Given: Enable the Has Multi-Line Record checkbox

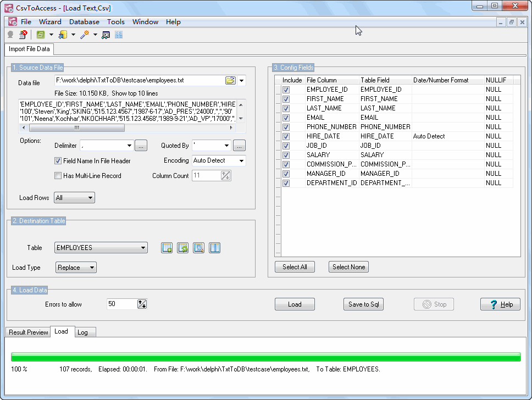Looking at the screenshot, I should click(58, 176).
